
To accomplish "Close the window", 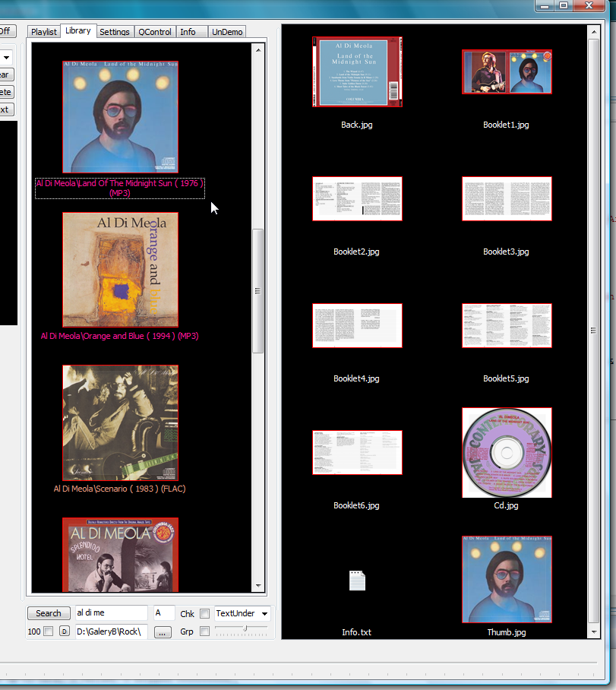I will click(x=589, y=5).
